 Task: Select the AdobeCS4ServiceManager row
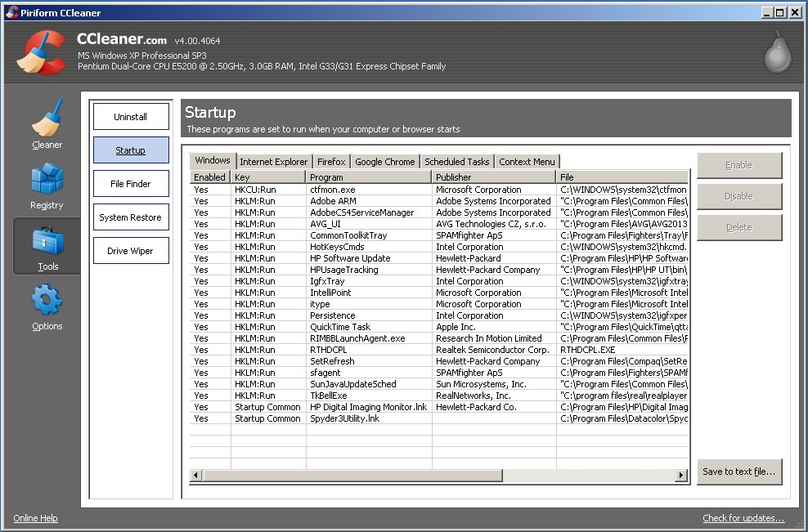tap(439, 212)
